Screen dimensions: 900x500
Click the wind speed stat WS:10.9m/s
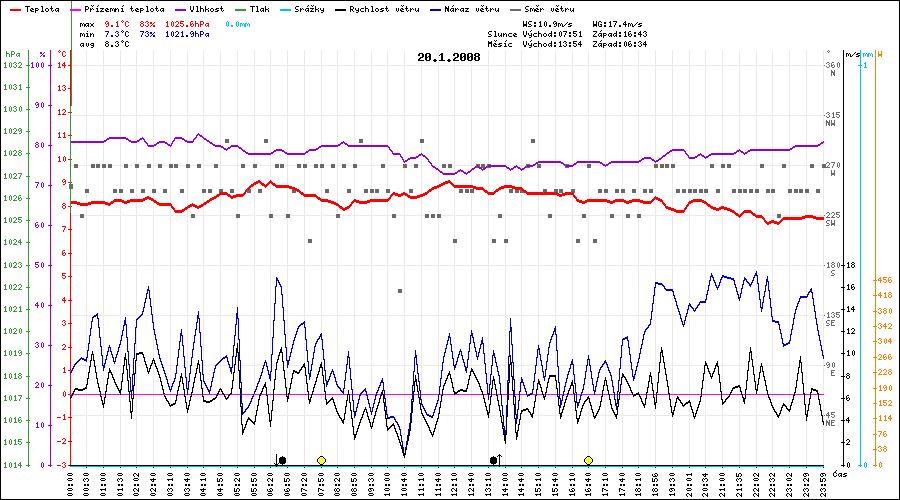(548, 24)
